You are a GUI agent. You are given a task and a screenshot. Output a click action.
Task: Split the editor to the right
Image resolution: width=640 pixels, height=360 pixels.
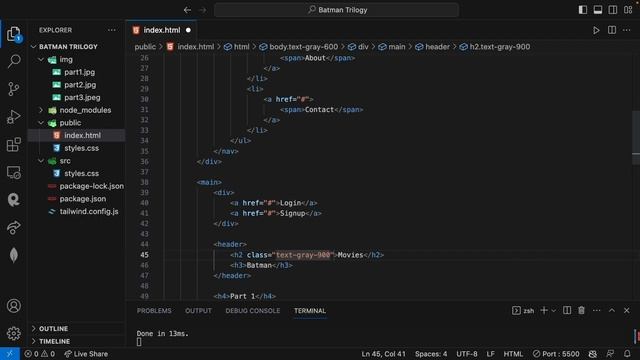pyautogui.click(x=611, y=30)
